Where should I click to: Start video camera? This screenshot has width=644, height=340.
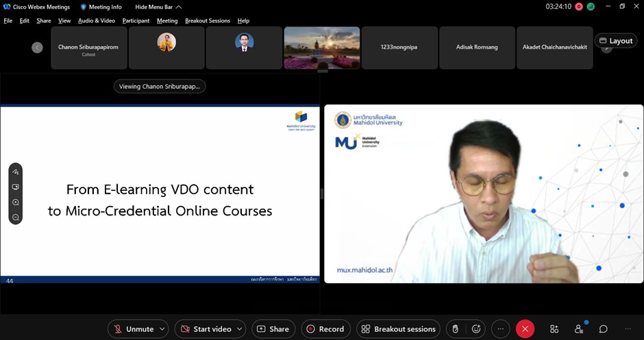(x=205, y=329)
